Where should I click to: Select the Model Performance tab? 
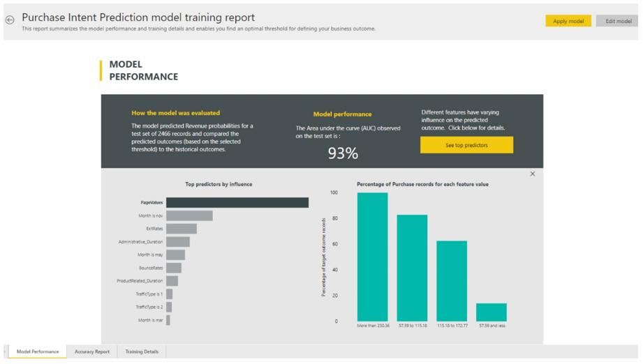tap(38, 352)
